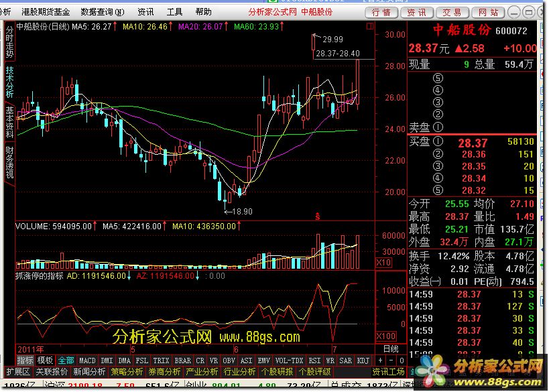Open the 行业分析 tab

[239, 372]
